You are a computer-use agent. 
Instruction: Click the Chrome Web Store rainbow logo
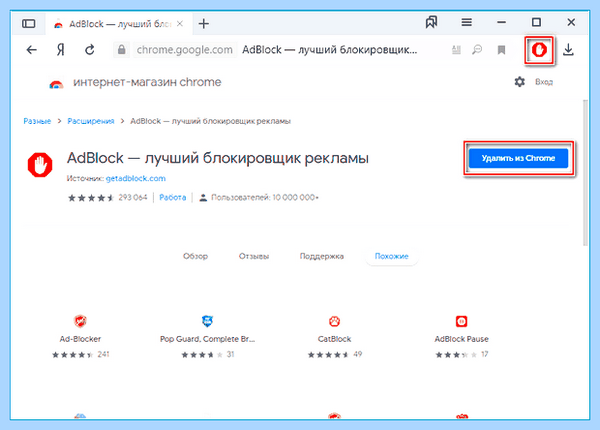(x=56, y=84)
